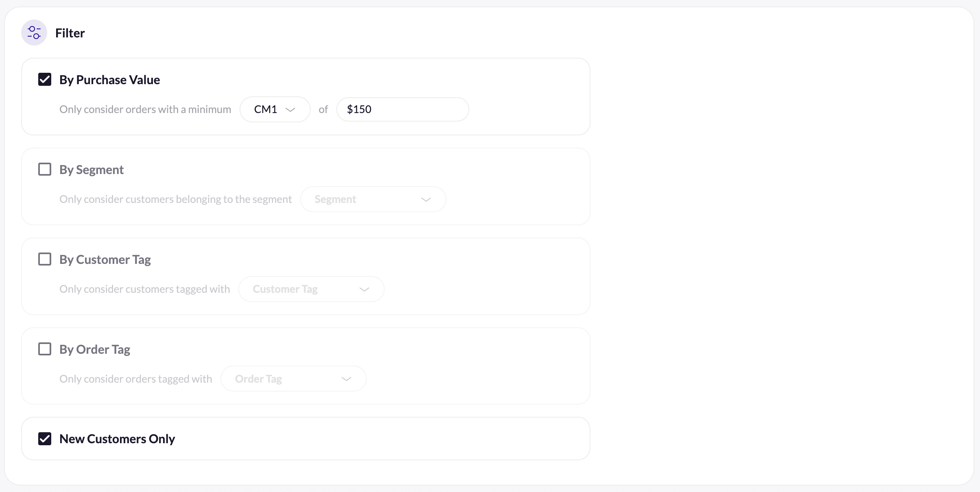Click the By Customer Tag heading
The height and width of the screenshot is (492, 980).
click(x=105, y=259)
